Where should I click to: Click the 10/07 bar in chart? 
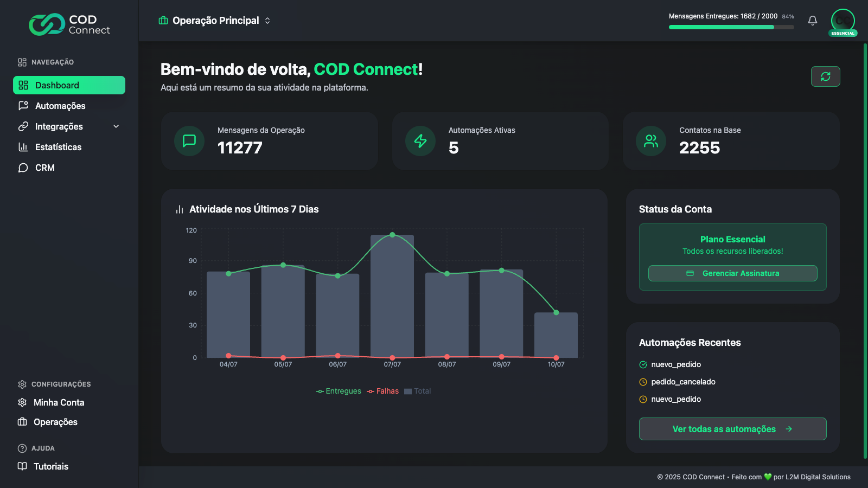(556, 335)
